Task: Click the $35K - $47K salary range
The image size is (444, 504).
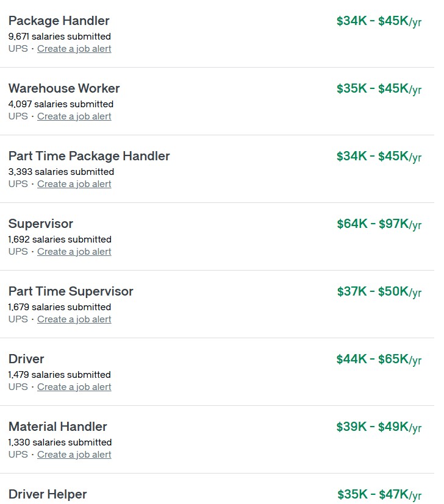Action: click(379, 495)
